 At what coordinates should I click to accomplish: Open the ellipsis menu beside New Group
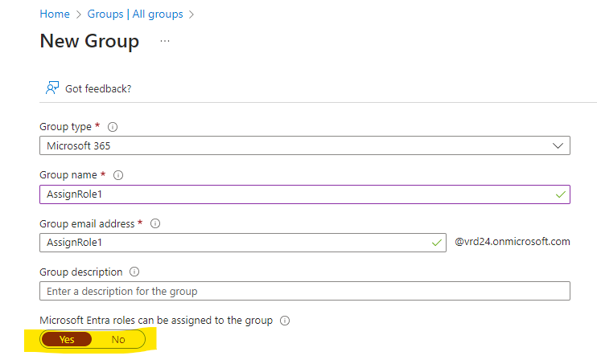(x=165, y=41)
